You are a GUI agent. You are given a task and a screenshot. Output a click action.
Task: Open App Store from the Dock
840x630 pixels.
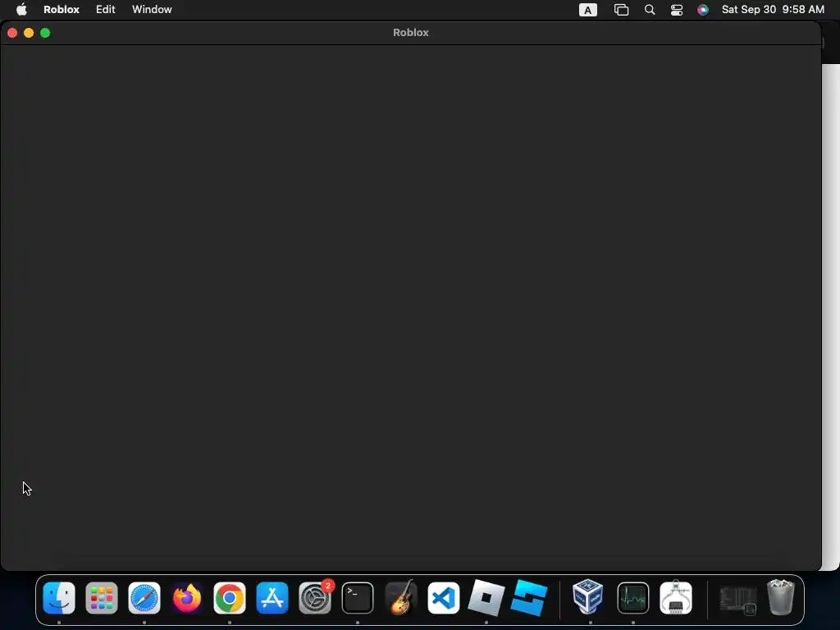(x=272, y=598)
